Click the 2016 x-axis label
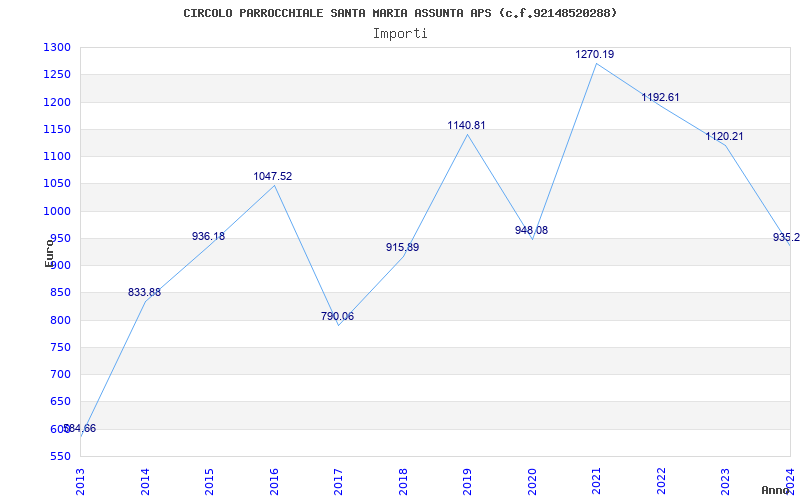 pyautogui.click(x=274, y=481)
